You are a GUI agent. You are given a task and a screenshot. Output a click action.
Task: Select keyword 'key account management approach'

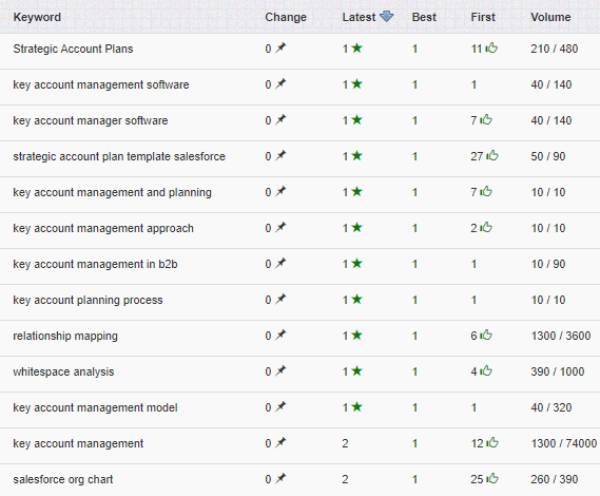click(x=103, y=228)
